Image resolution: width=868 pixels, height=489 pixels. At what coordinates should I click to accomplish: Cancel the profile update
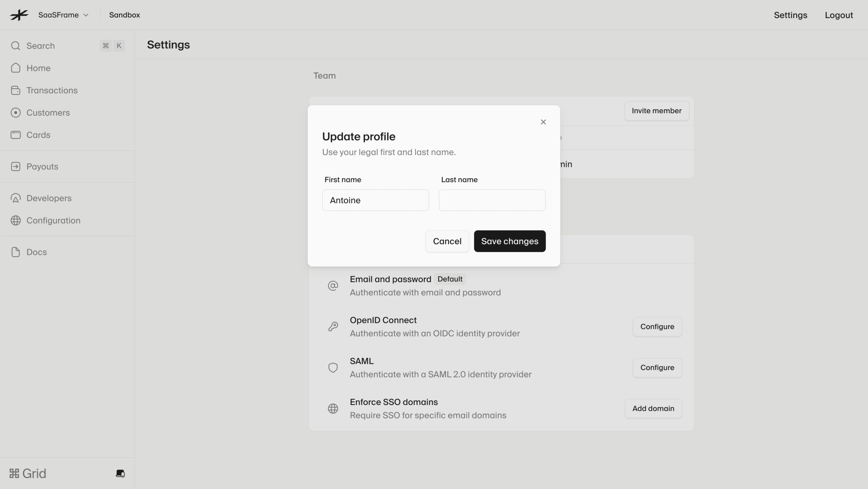click(x=447, y=241)
